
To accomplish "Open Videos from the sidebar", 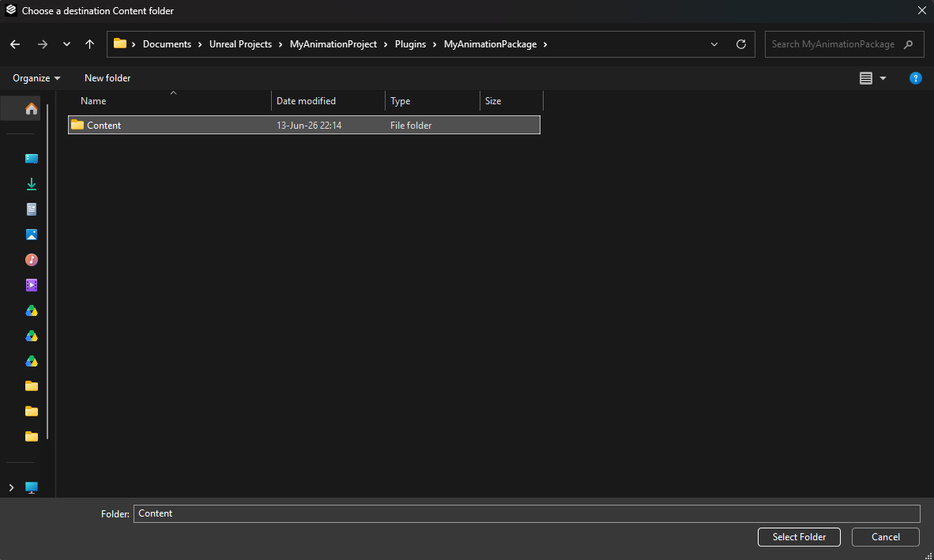I will tap(32, 285).
